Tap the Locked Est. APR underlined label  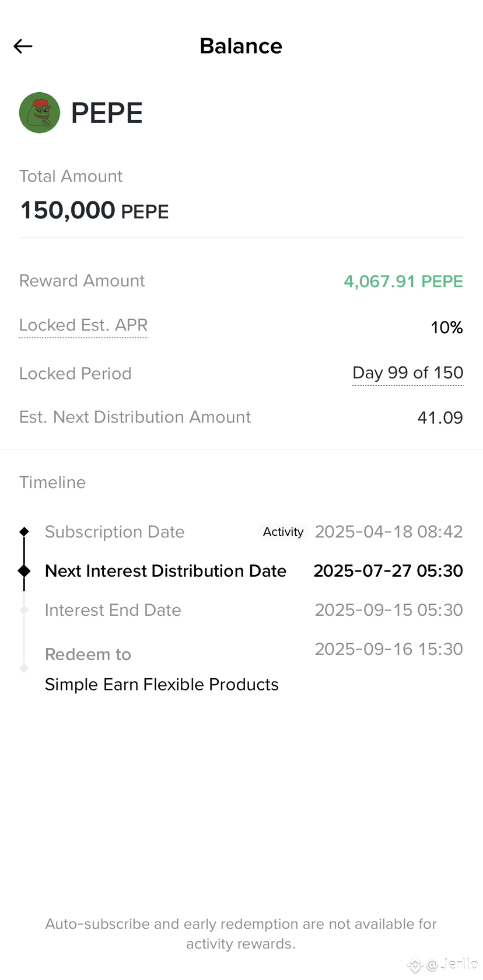tap(83, 325)
